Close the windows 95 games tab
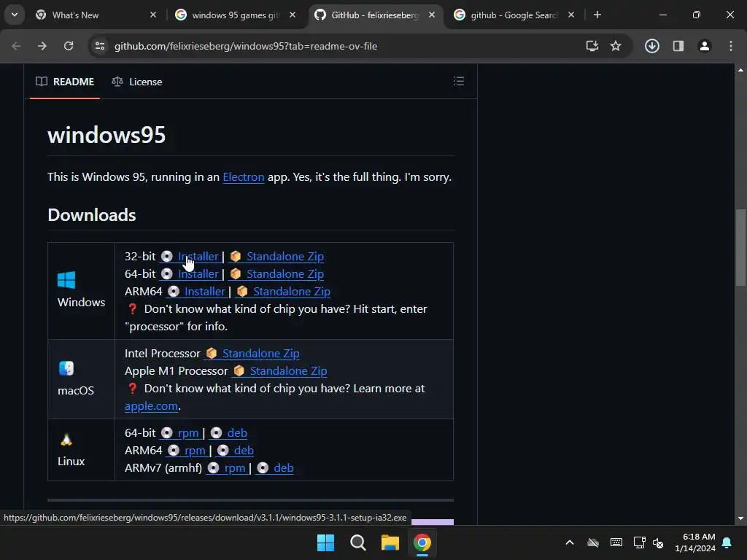This screenshot has height=560, width=747. tap(293, 15)
